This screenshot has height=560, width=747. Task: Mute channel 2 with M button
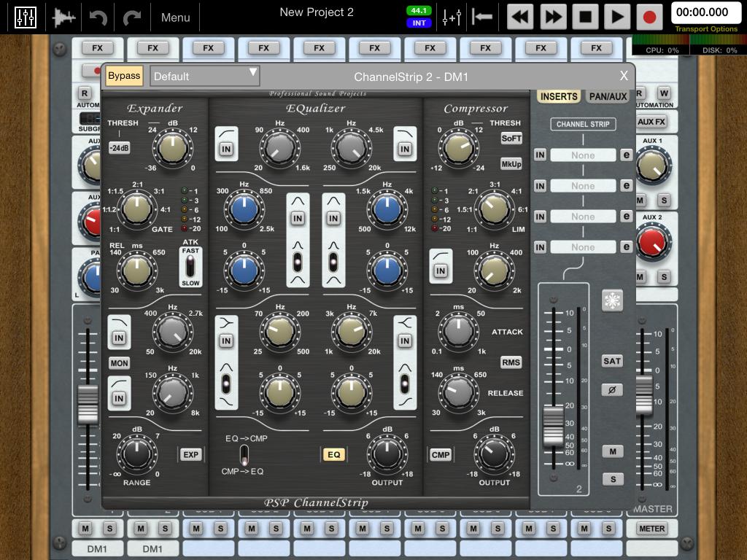pos(613,451)
